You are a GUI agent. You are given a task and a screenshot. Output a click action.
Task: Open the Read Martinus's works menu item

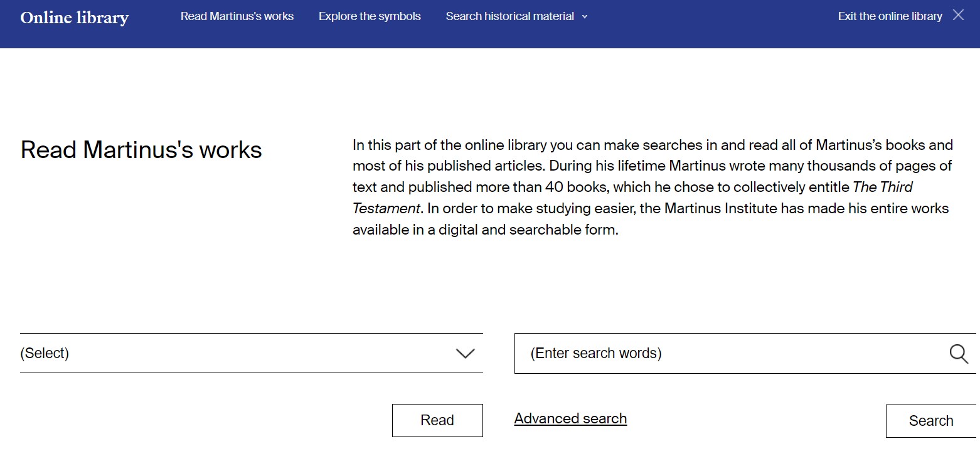[x=237, y=16]
